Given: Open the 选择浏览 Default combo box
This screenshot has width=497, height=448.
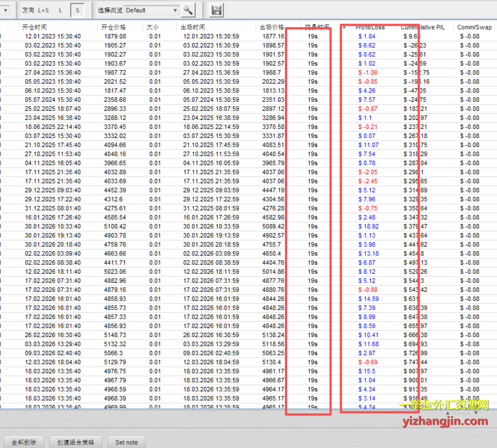Looking at the screenshot, I should coord(151,10).
